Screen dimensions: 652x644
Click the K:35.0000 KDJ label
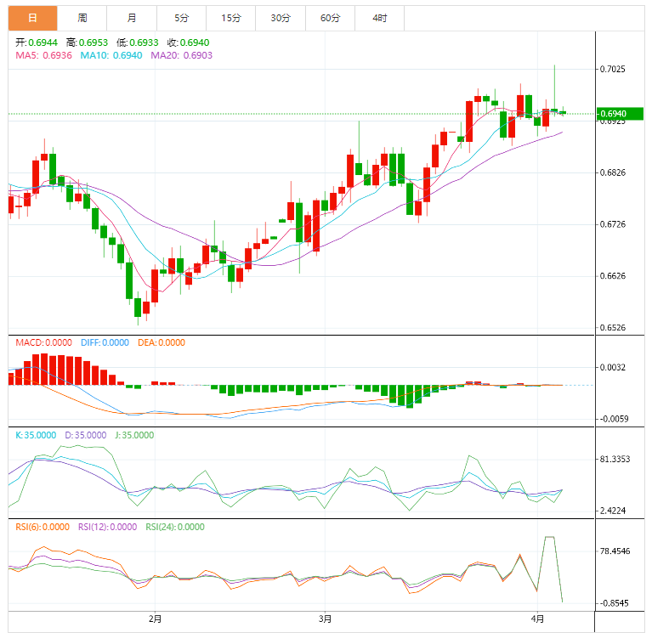click(x=36, y=435)
